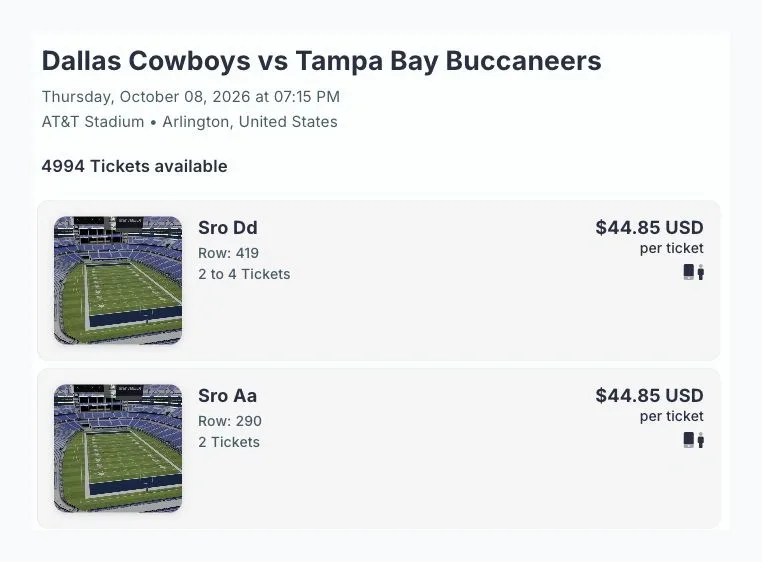Click the mobile ticket icon for Sro Dd
The width and height of the screenshot is (762, 562).
689,272
